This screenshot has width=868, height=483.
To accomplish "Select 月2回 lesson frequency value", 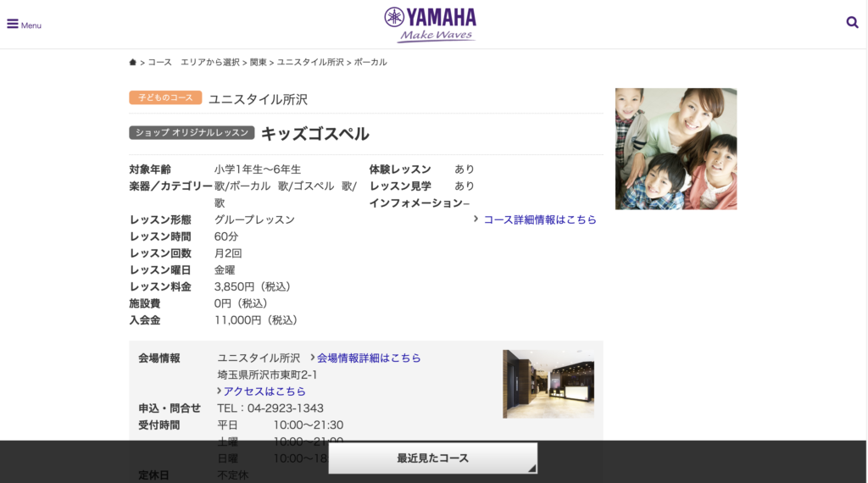I will point(228,253).
